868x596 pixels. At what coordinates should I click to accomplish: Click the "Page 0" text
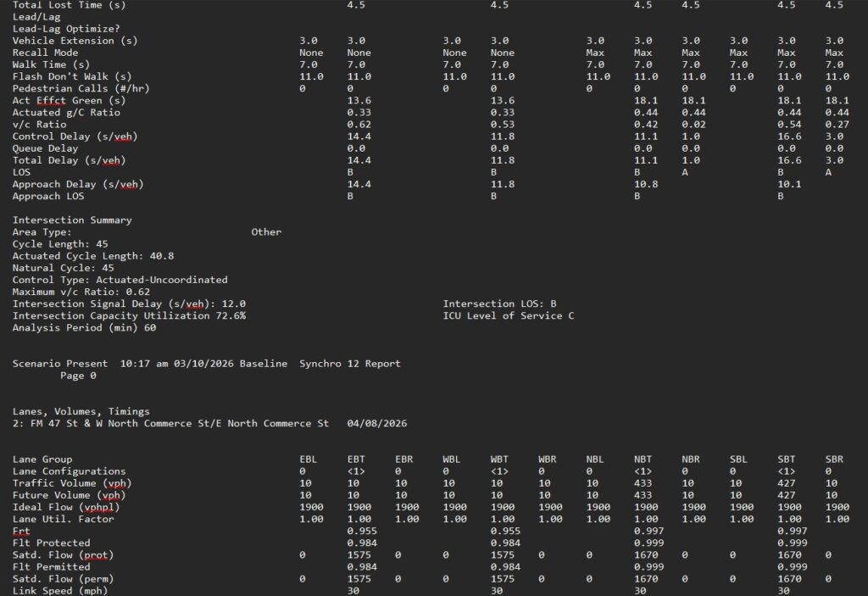[78, 376]
